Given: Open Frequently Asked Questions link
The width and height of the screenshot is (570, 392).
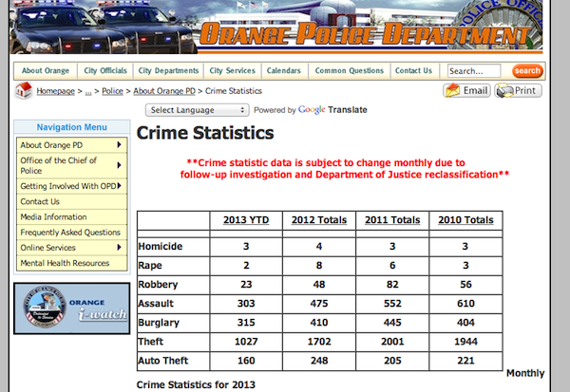Looking at the screenshot, I should click(x=70, y=232).
